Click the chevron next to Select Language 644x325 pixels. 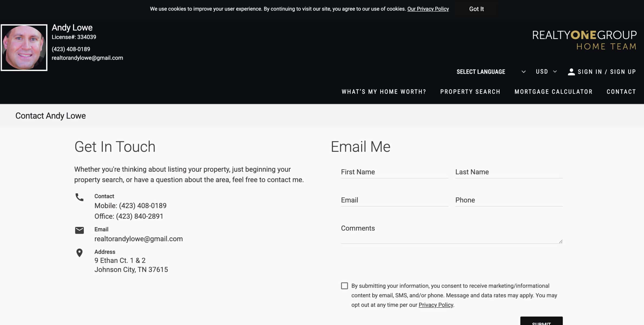tap(523, 72)
